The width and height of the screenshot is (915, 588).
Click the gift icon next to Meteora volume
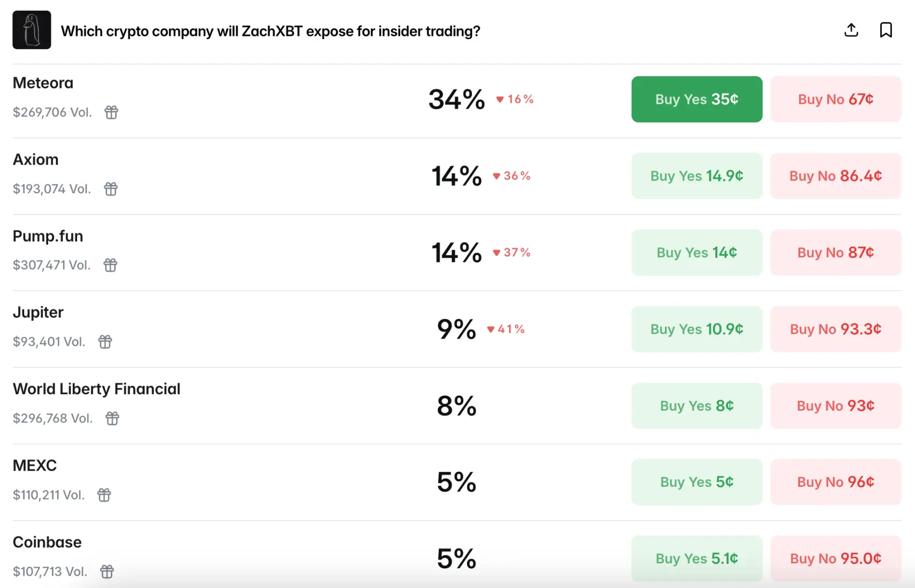pyautogui.click(x=111, y=112)
